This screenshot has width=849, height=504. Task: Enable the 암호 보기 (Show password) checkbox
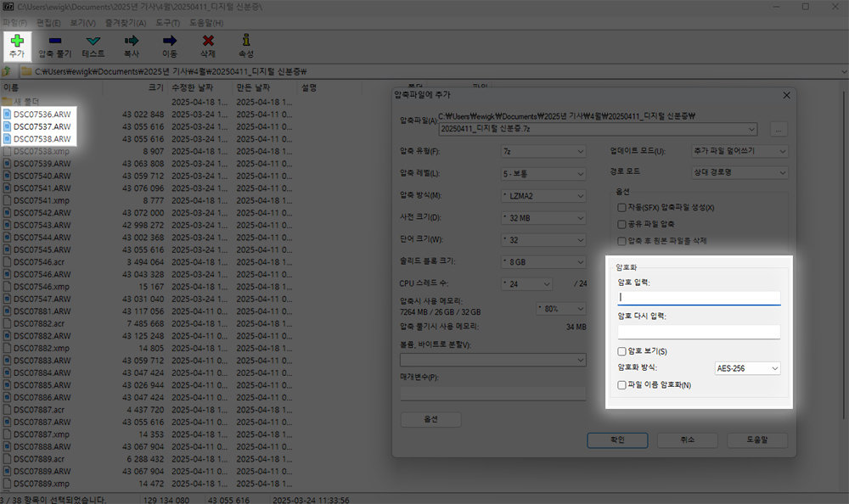pos(623,351)
